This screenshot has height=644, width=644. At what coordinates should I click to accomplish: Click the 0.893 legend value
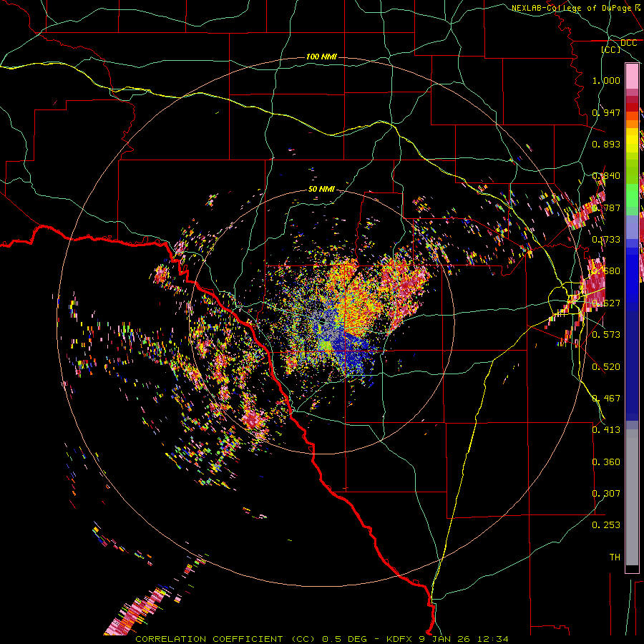tap(606, 144)
